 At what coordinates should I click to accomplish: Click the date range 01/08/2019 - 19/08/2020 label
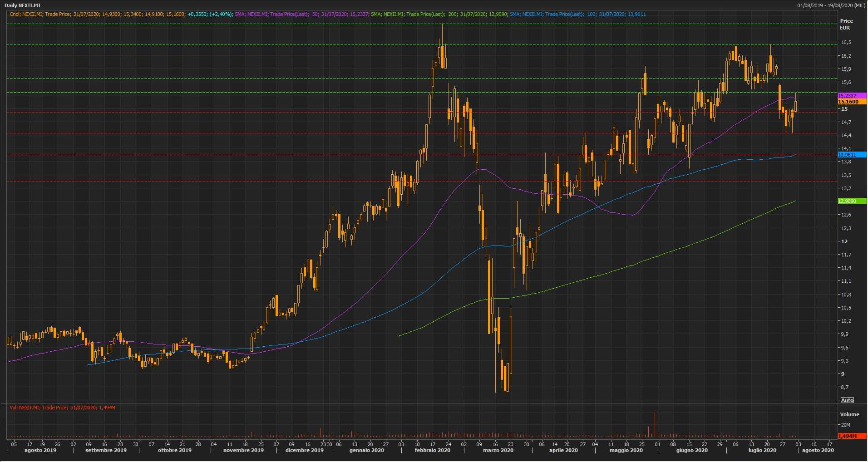coord(831,5)
